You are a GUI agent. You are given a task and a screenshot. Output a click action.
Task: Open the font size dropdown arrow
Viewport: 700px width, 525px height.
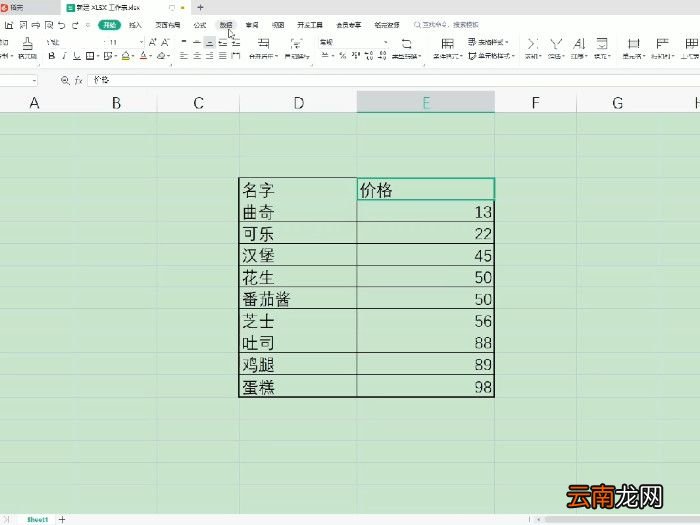(142, 42)
